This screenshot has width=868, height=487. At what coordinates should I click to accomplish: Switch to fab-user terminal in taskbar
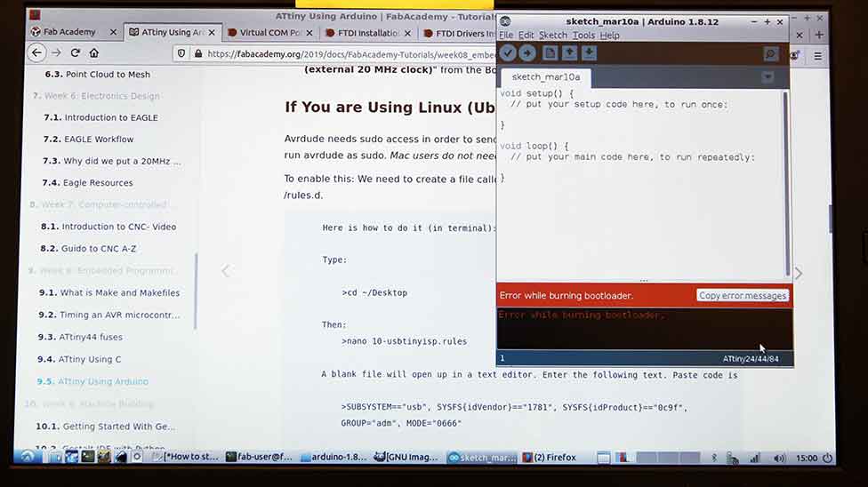[259, 457]
